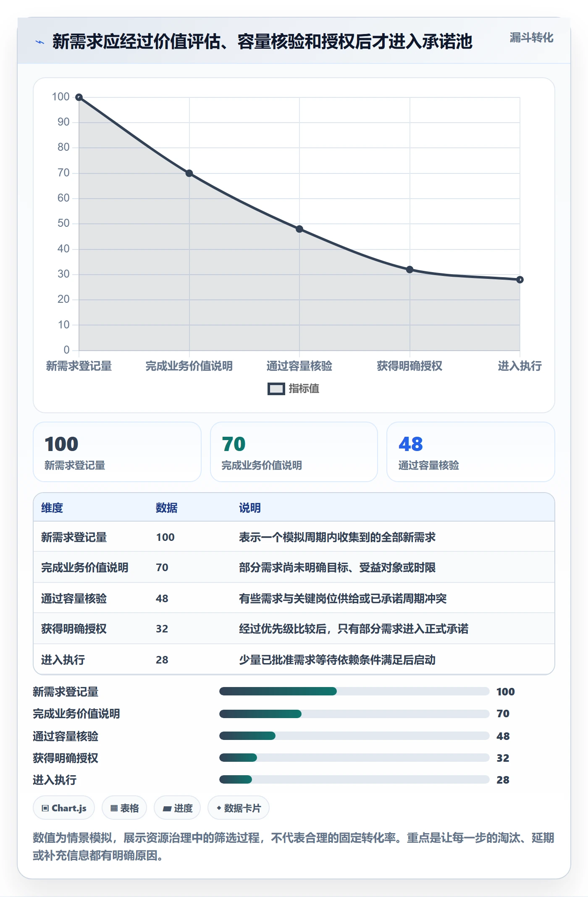588x897 pixels.
Task: Select the 获得明确授权 cell in the table
Action: [74, 629]
